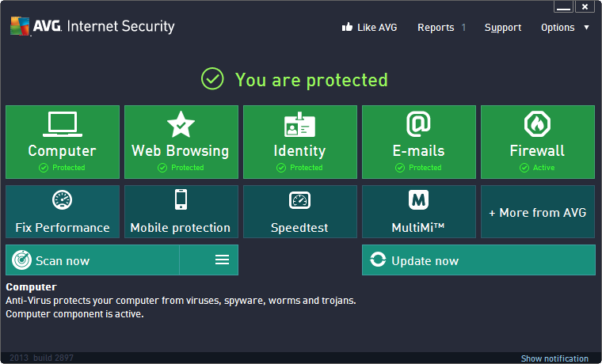Click the Web Browsing star icon
Viewport: 602px width, 364px height.
(x=181, y=124)
